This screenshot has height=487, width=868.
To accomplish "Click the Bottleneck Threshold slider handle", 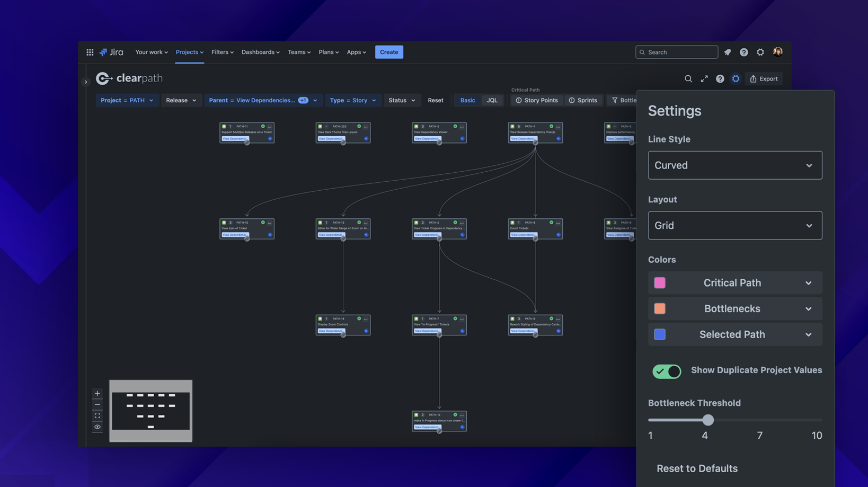I will pyautogui.click(x=708, y=420).
